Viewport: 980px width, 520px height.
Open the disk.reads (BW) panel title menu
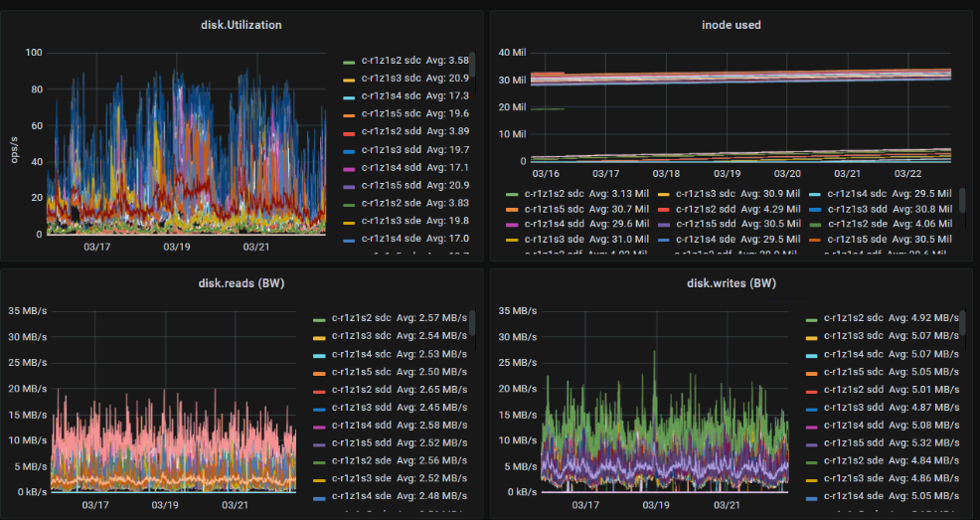coord(242,283)
